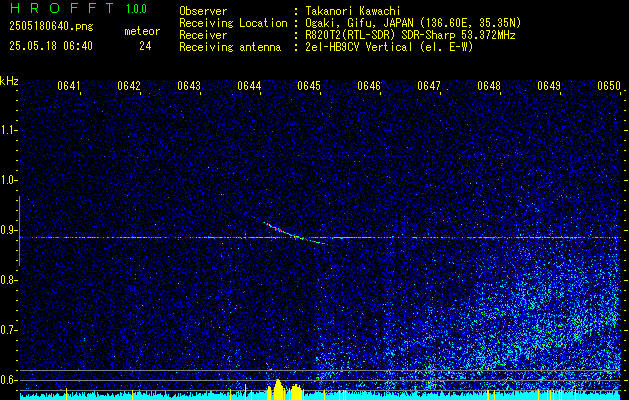Viewport: 629px width, 400px height.
Task: Click the 0642 time marker
Action: pyautogui.click(x=129, y=86)
